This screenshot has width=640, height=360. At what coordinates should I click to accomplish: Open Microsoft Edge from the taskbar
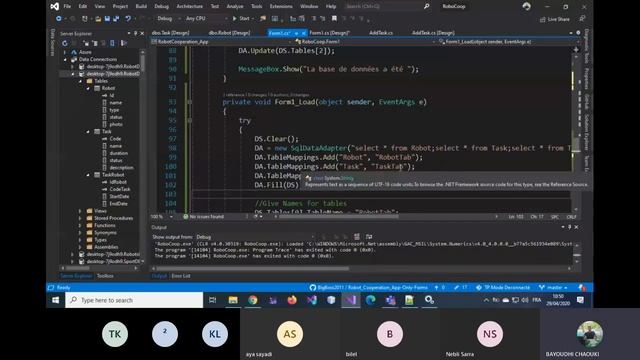[x=370, y=300]
